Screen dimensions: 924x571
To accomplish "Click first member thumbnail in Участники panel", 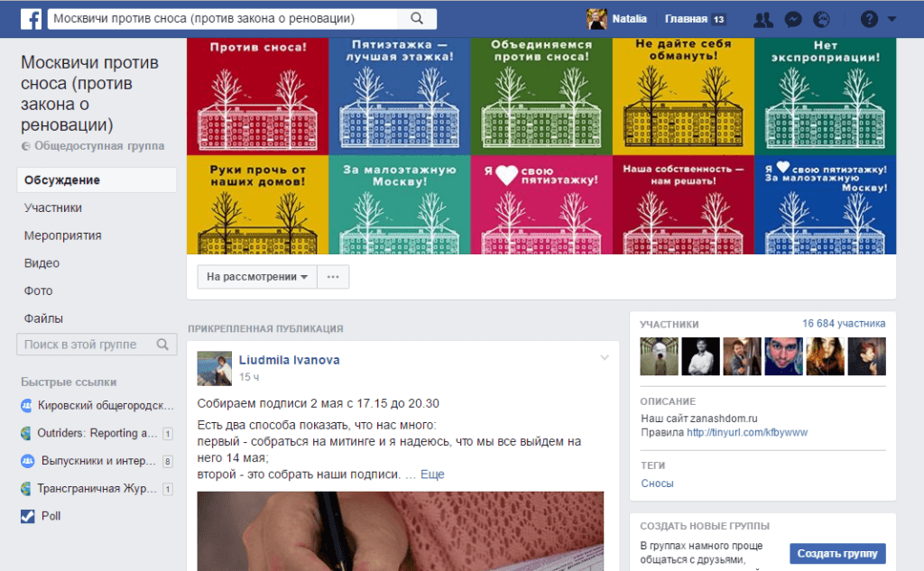I will 659,356.
